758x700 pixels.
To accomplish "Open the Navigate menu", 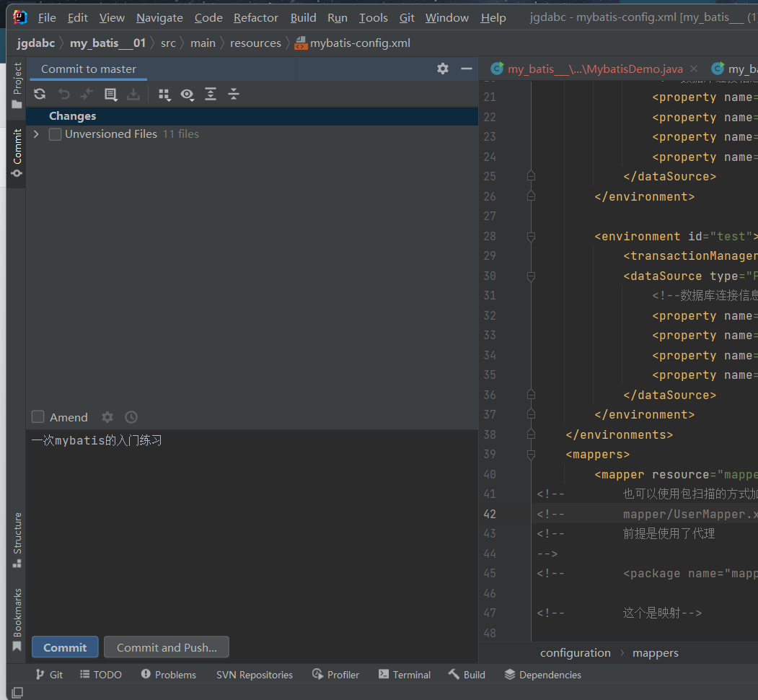I will [159, 18].
